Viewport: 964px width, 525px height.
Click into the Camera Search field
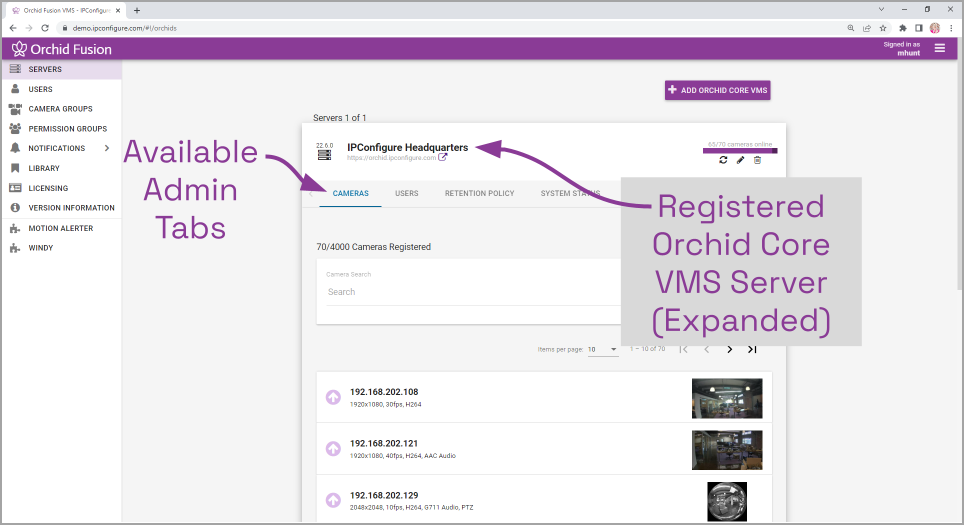tap(473, 291)
